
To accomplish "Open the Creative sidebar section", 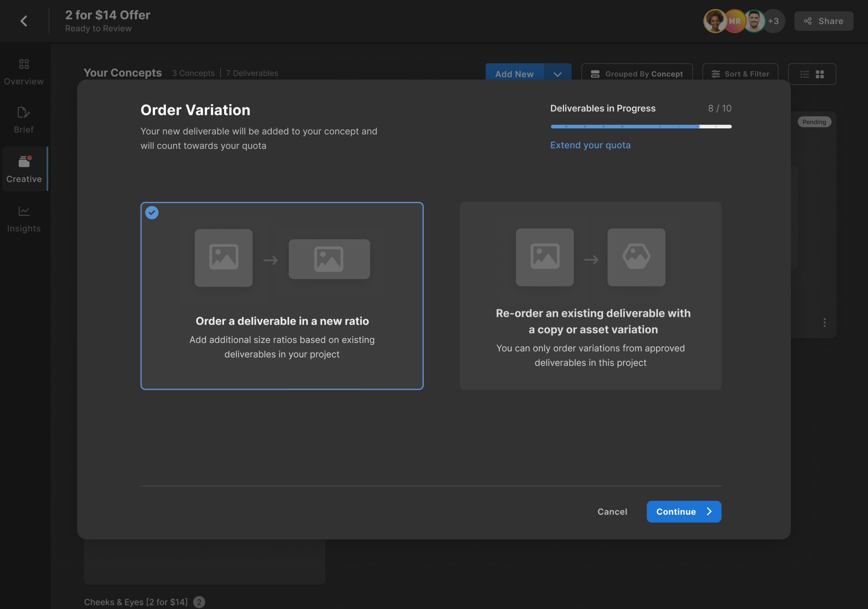I will 24,169.
